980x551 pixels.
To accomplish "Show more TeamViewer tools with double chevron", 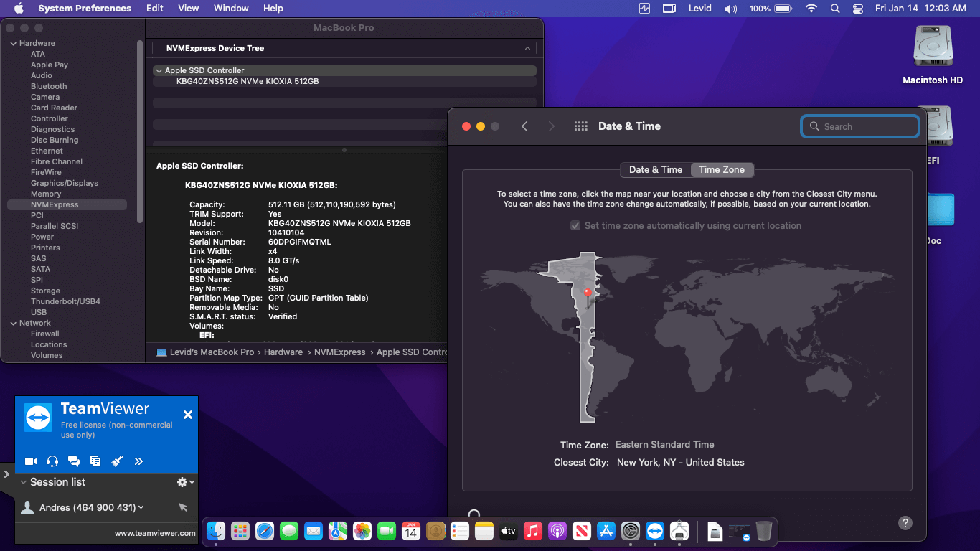I will pyautogui.click(x=138, y=461).
